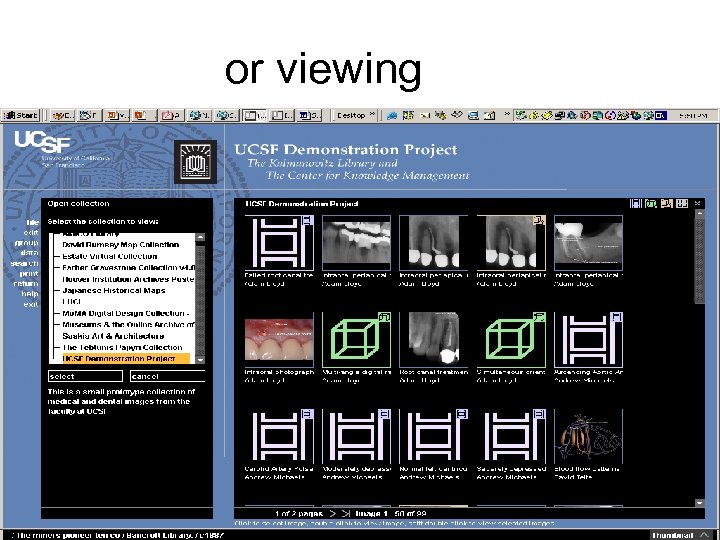Click the first taskbar window button after Start
720x540 pixels.
62,115
